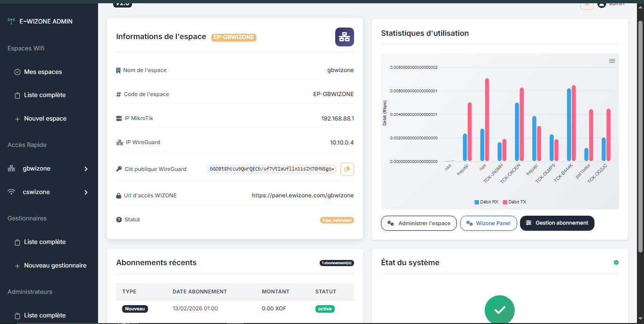644x324 pixels.
Task: Click the Wizone Panel button
Action: (x=488, y=223)
